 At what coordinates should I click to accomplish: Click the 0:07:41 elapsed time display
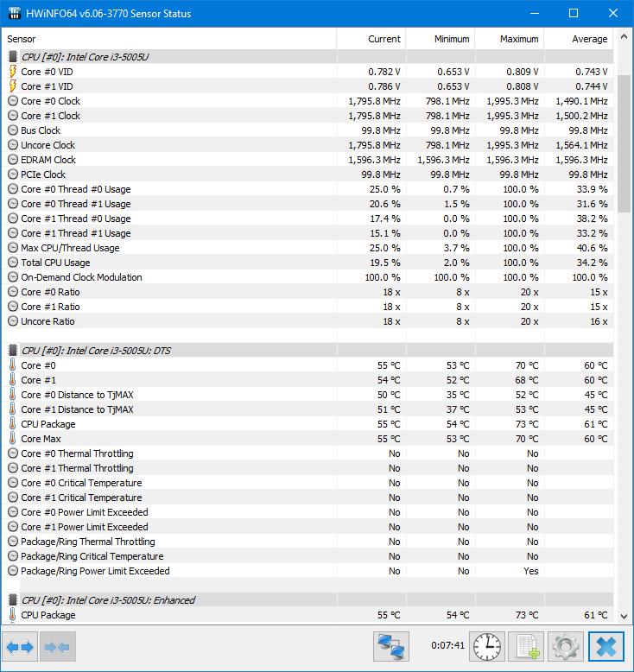click(x=448, y=645)
